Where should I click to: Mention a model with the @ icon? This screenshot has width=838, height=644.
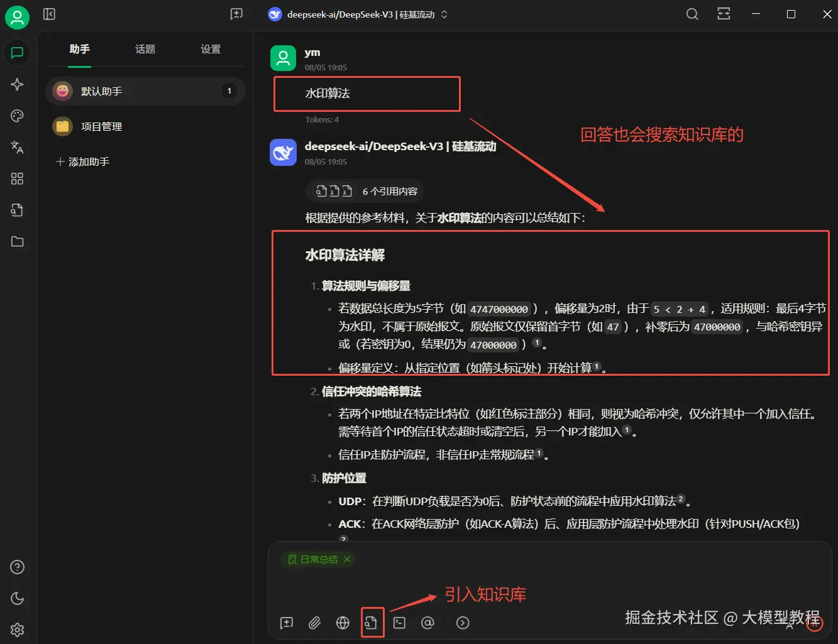click(428, 622)
